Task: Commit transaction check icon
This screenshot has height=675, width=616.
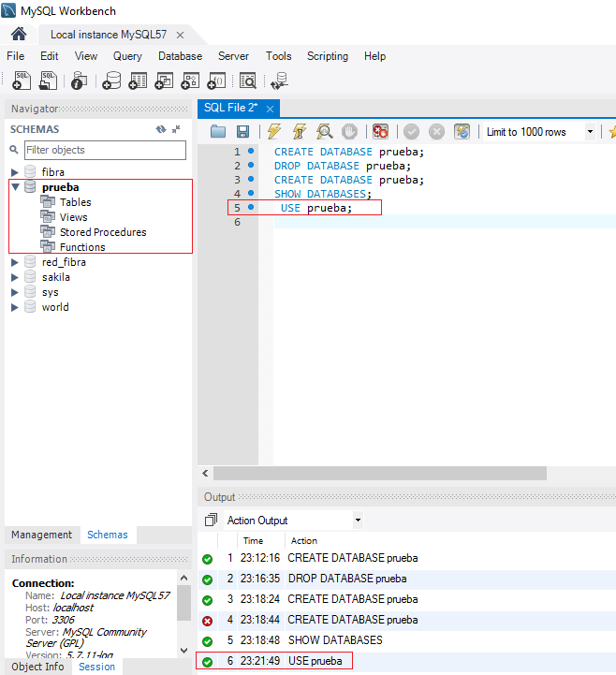Action: [x=412, y=131]
